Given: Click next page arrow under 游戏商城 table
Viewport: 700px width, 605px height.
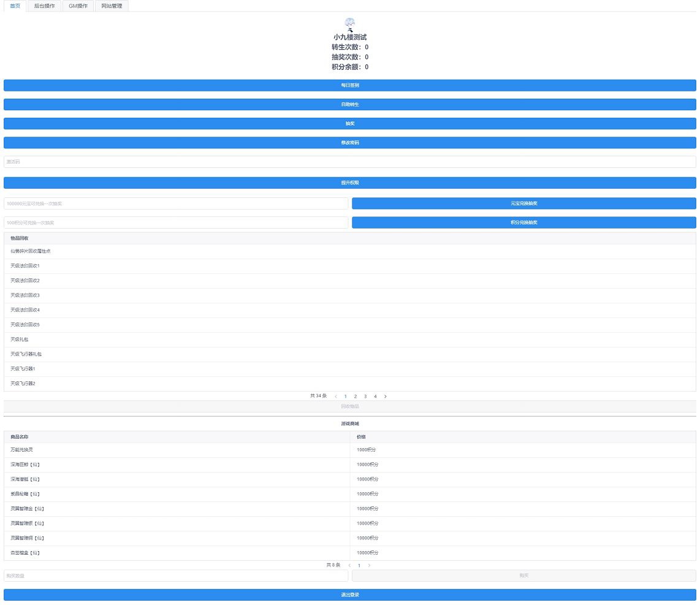Looking at the screenshot, I should 369,565.
